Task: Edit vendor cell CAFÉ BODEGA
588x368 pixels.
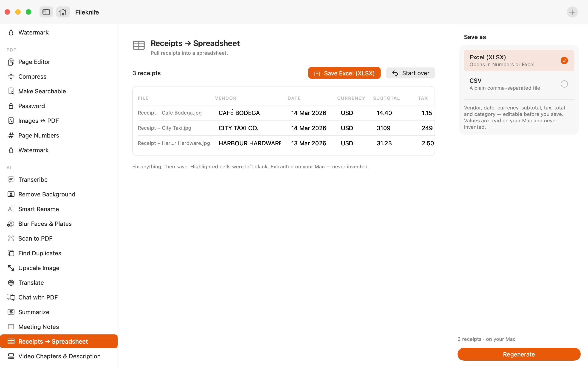Action: tap(249, 113)
